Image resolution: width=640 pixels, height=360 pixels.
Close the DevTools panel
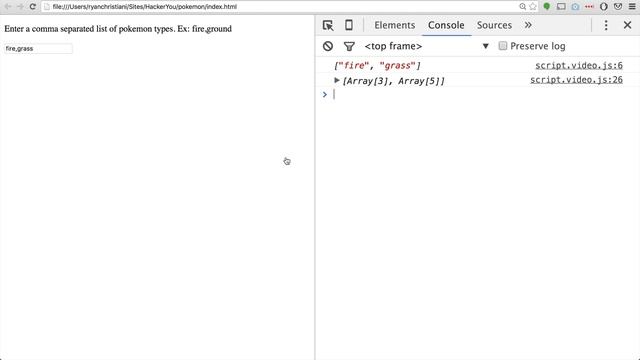coord(627,25)
